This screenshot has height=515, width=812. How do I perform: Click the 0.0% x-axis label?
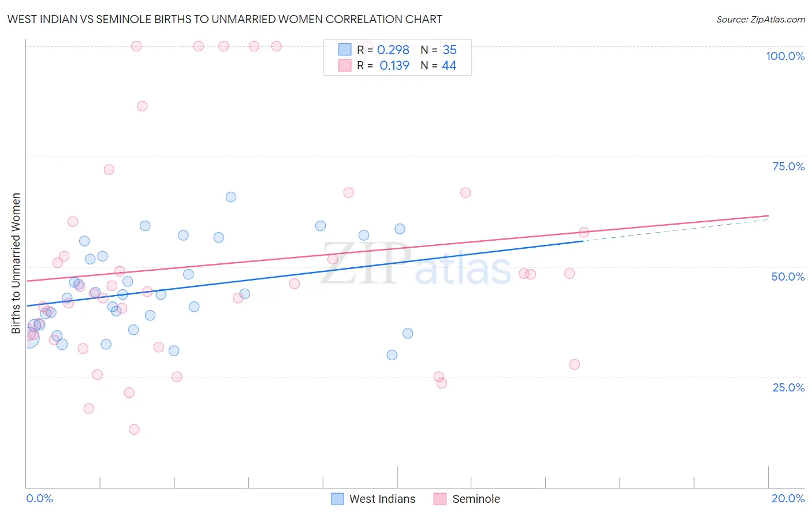point(39,498)
